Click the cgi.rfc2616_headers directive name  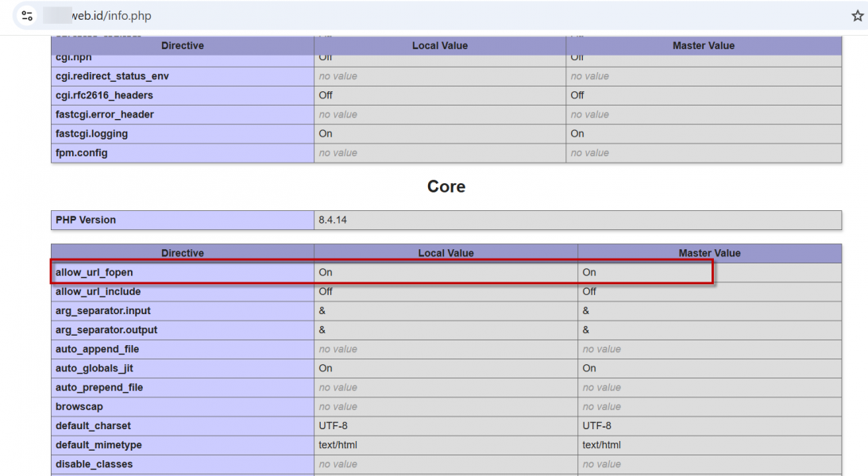click(x=104, y=95)
